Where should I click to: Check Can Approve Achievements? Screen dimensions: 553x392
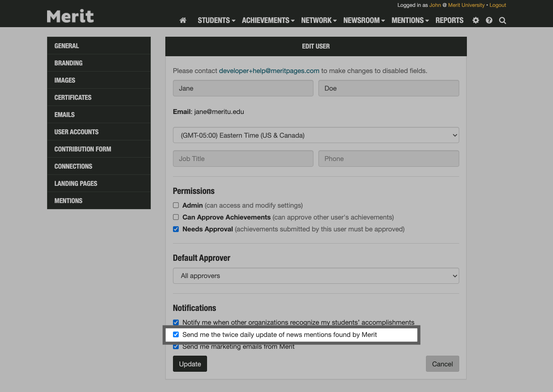176,217
